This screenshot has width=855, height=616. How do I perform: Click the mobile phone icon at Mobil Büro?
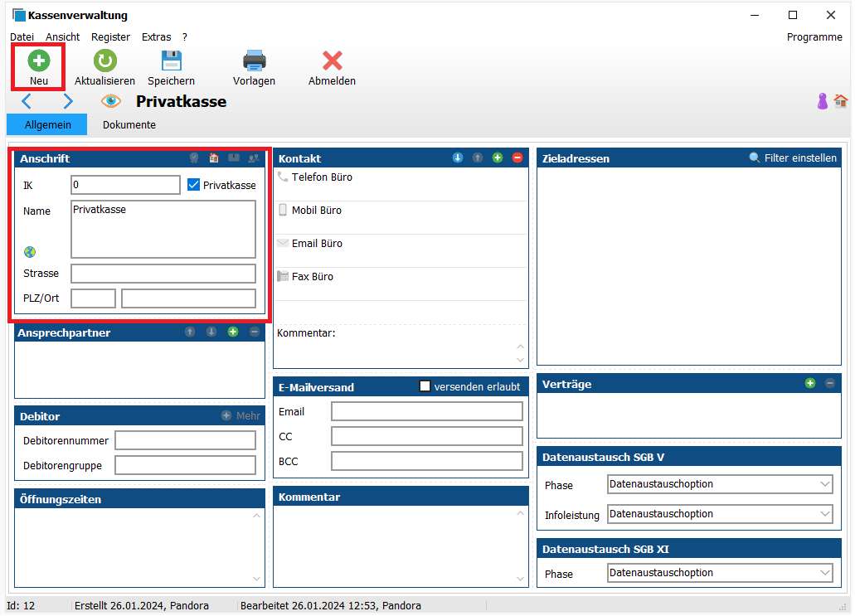coord(283,210)
